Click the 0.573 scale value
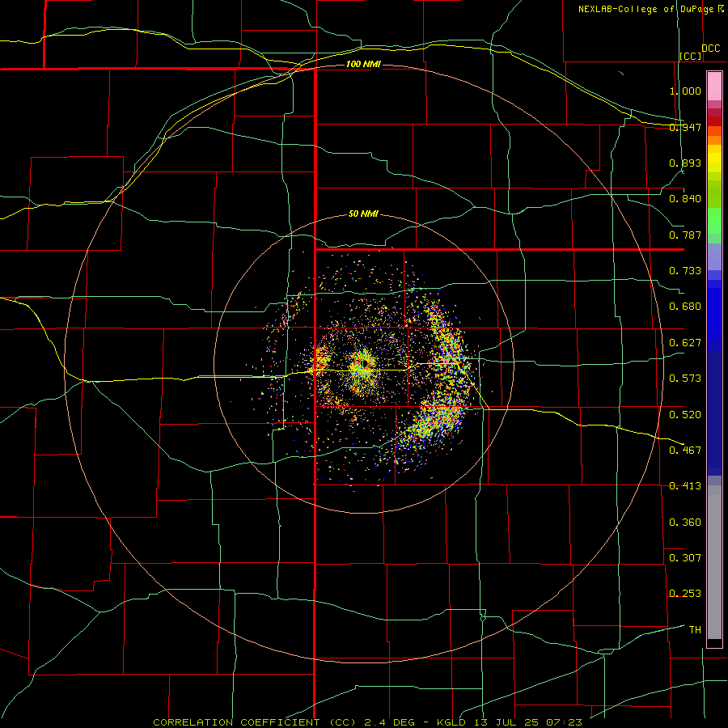 click(685, 379)
